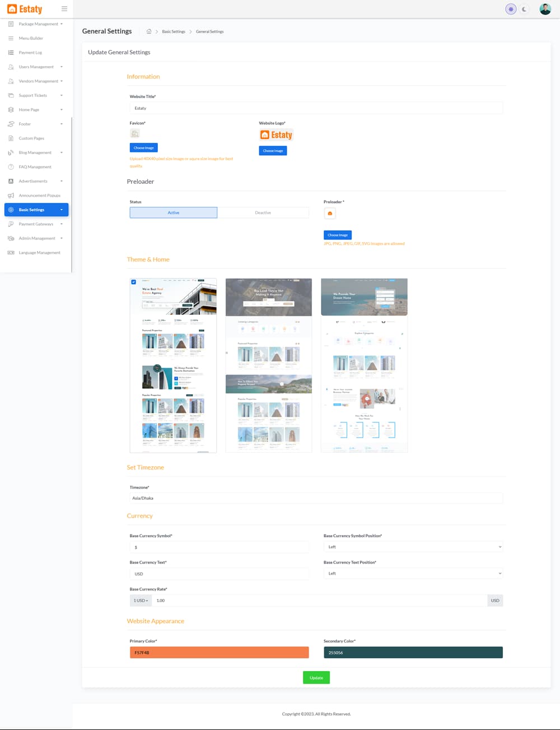Select the second theme thumbnail
This screenshot has width=560, height=730.
point(269,365)
